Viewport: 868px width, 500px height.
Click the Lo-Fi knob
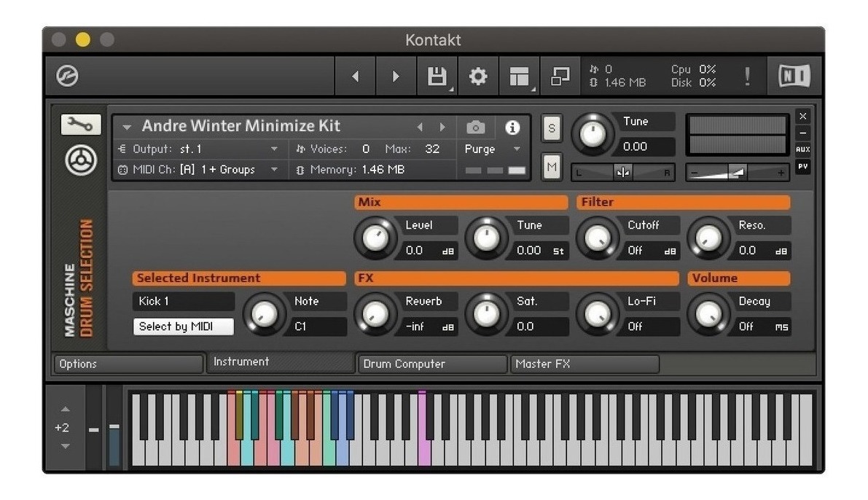coord(598,314)
